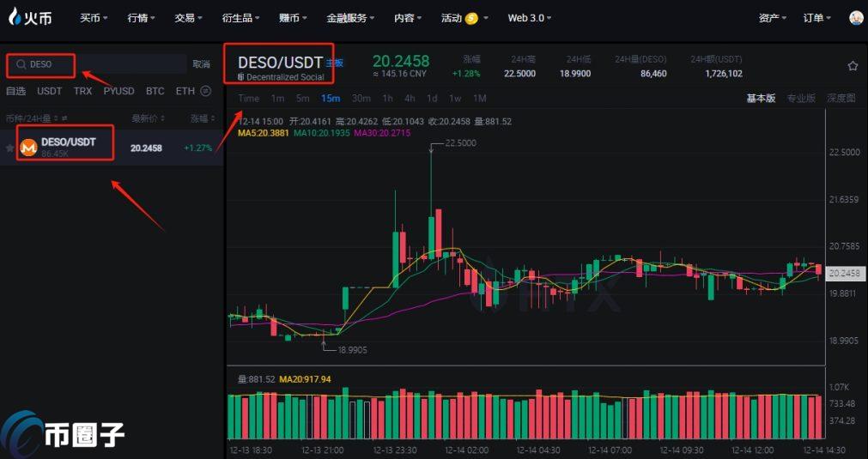Set chart interval to 15m
Image resolution: width=868 pixels, height=459 pixels.
click(331, 99)
